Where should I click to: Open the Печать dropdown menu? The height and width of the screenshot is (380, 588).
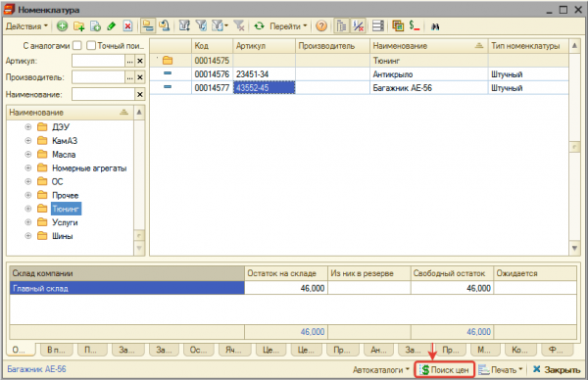tap(501, 370)
